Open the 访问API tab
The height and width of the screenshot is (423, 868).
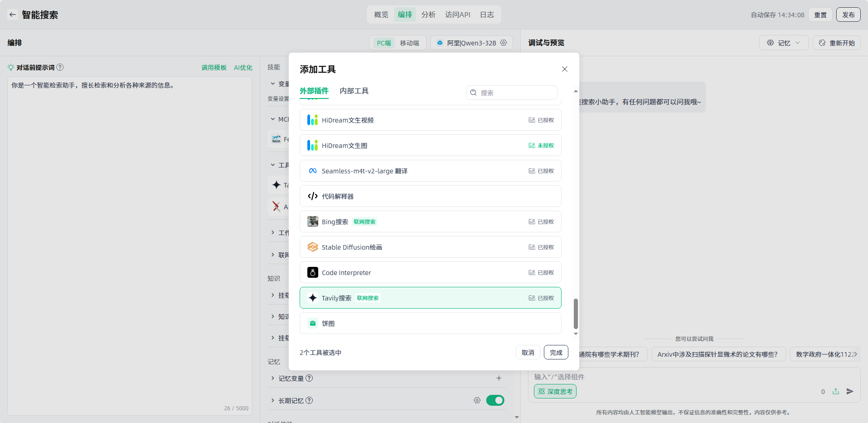tap(457, 15)
